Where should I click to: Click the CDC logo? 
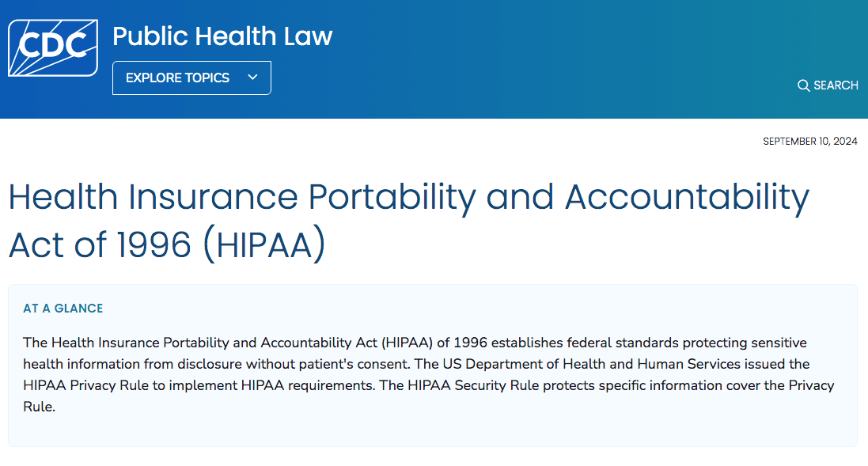click(x=53, y=47)
